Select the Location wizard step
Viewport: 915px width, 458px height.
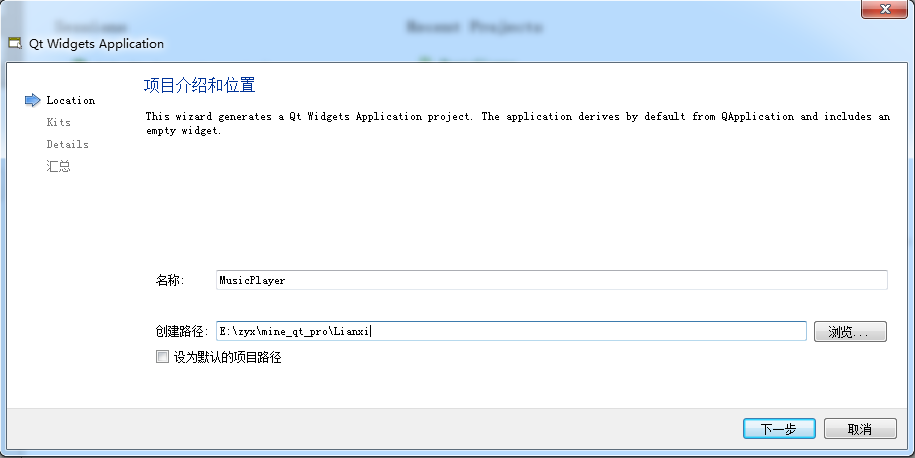pos(71,100)
